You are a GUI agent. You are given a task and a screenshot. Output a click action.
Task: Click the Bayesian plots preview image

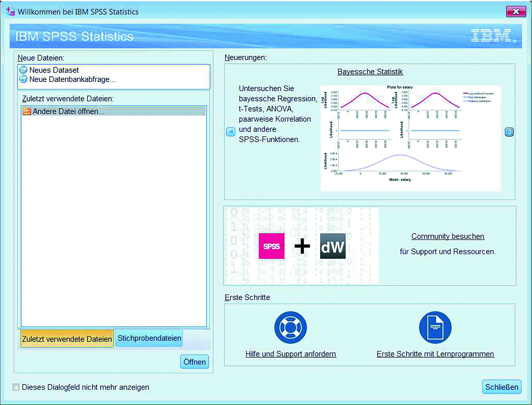click(411, 138)
